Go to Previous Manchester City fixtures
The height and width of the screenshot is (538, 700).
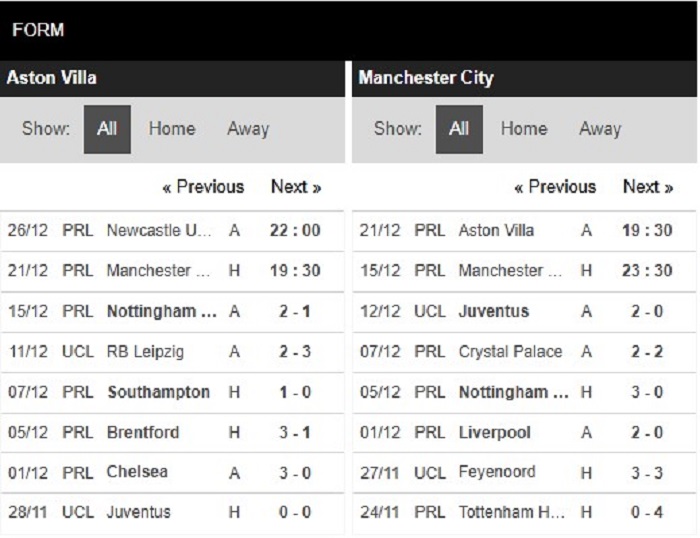[555, 187]
